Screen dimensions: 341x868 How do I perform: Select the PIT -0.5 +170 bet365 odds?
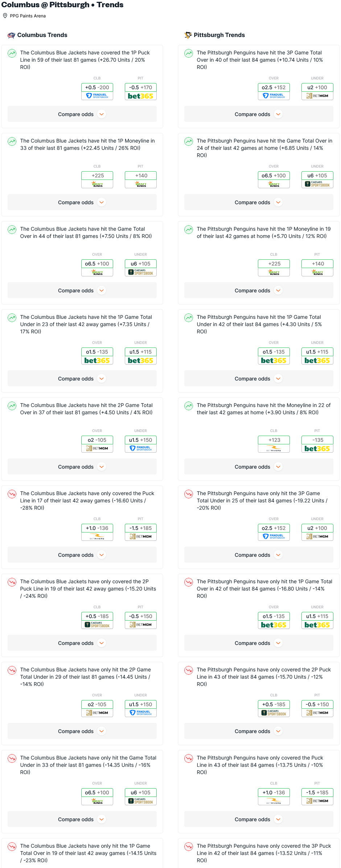click(141, 91)
